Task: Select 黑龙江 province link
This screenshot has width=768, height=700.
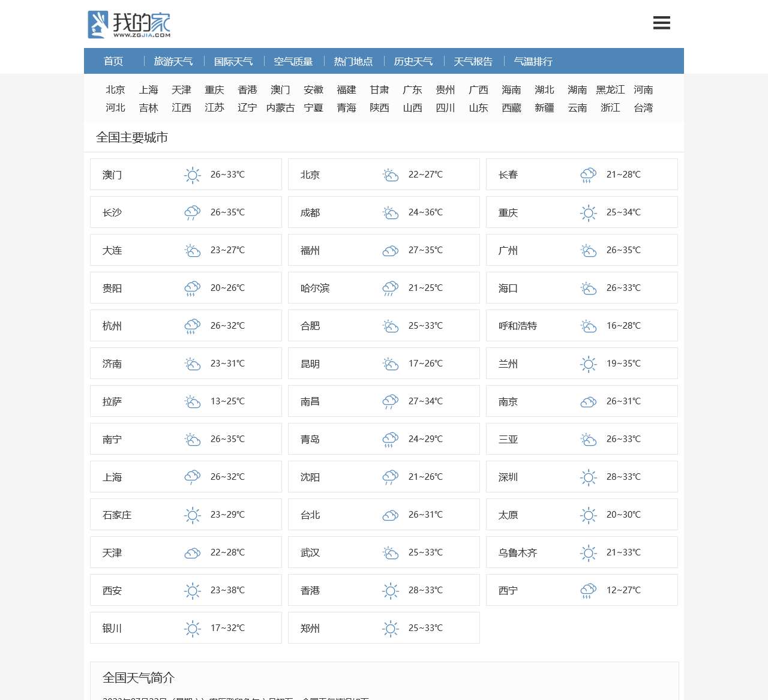Action: pyautogui.click(x=610, y=89)
